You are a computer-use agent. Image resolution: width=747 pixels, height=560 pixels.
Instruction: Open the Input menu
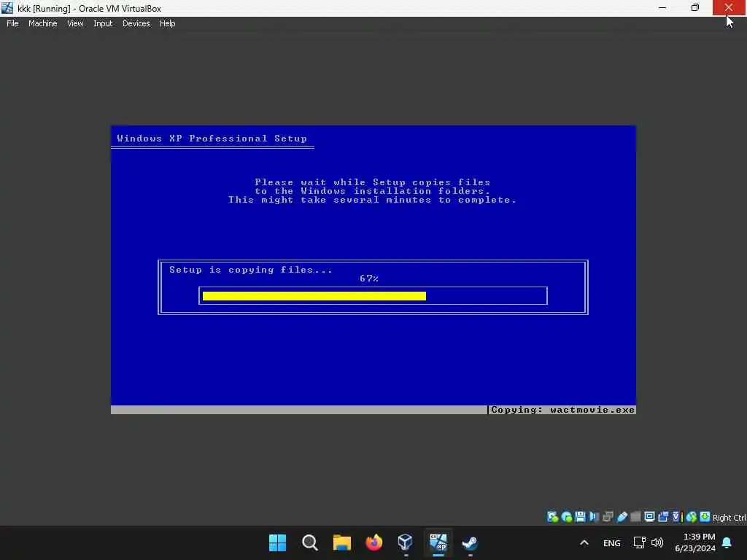[103, 23]
